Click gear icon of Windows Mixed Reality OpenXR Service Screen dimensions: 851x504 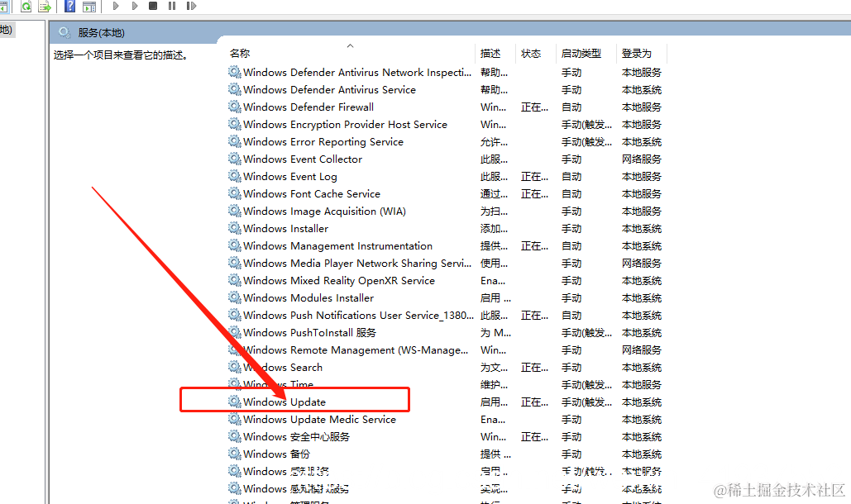tap(235, 280)
